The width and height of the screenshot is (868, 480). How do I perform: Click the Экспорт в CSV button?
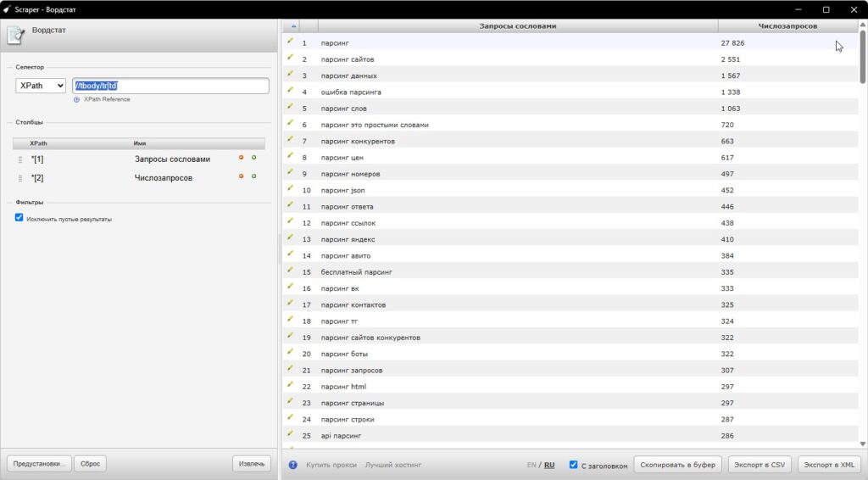(759, 465)
